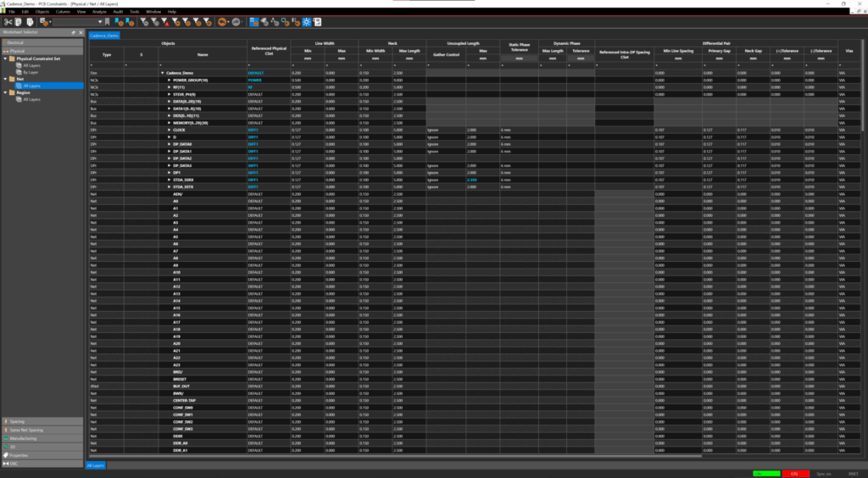Click Sync on in the status bar
This screenshot has width=868, height=478.
click(824, 474)
